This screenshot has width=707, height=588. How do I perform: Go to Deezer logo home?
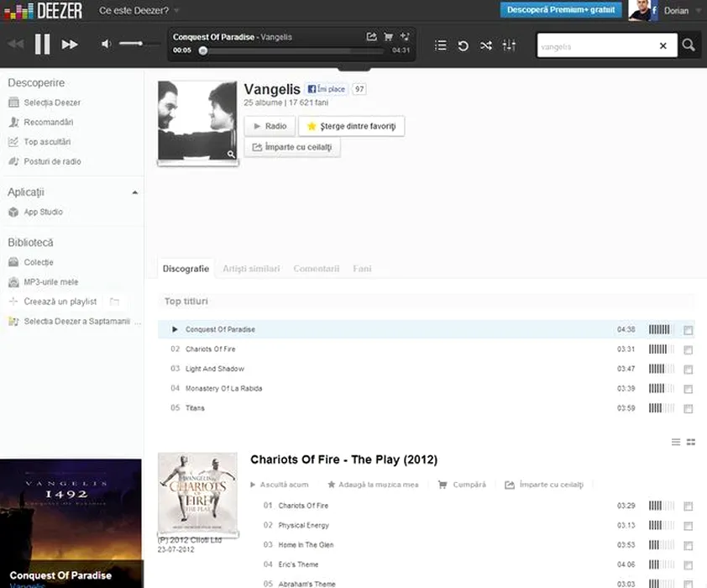pos(44,11)
